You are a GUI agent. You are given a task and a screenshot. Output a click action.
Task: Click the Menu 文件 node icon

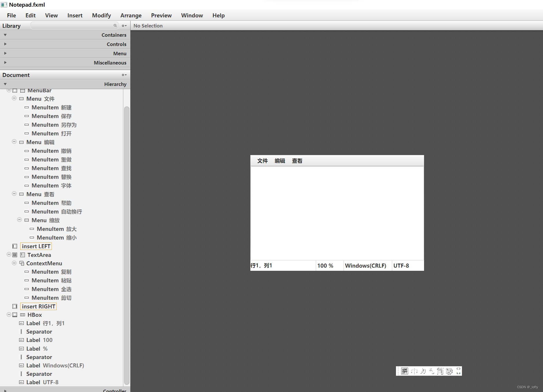tap(21, 99)
